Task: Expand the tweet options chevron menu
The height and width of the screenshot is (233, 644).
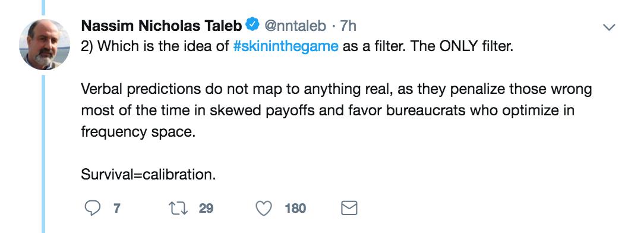Action: pyautogui.click(x=609, y=27)
